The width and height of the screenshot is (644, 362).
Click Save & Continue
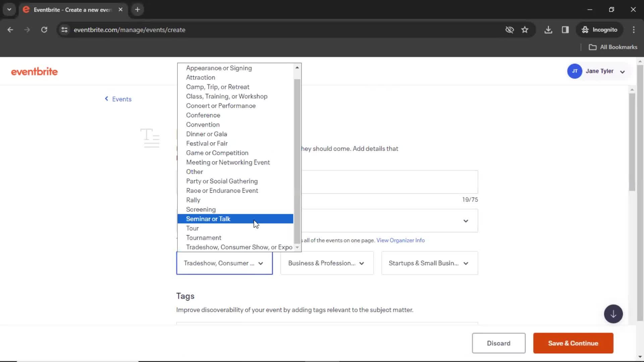click(573, 343)
